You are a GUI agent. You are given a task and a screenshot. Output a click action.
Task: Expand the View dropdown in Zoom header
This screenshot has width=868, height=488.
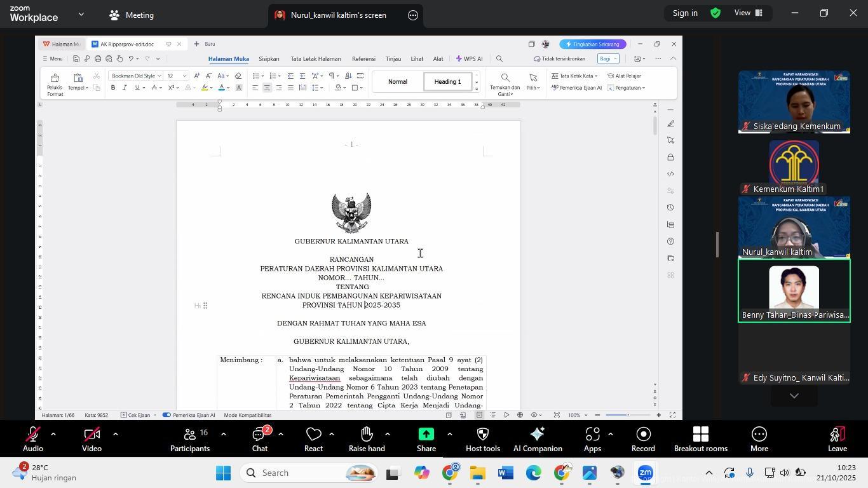click(x=748, y=13)
